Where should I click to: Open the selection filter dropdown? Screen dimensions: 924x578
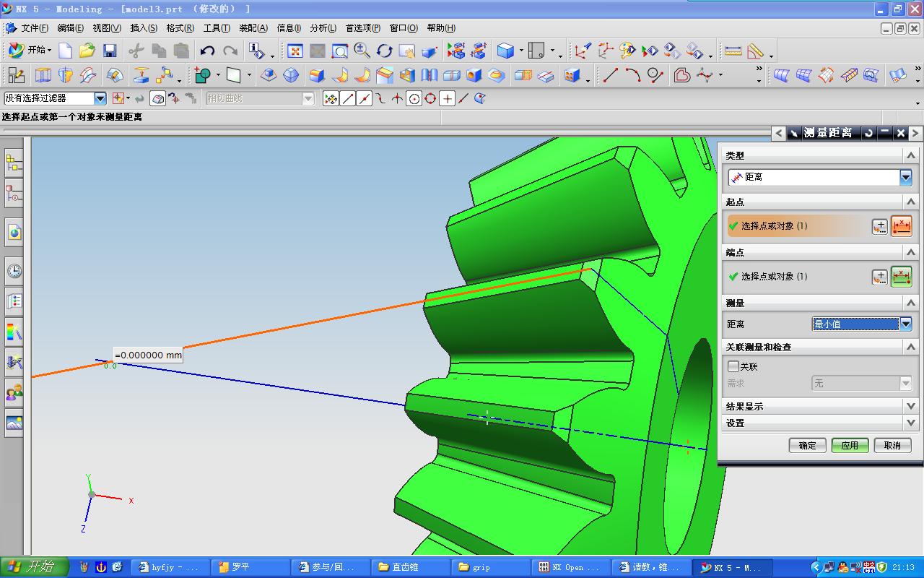(x=100, y=98)
